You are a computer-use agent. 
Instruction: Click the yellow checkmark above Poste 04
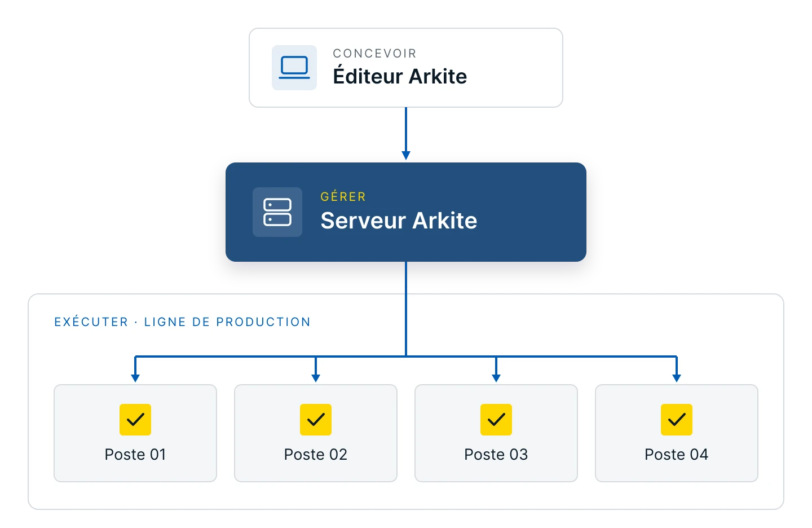tap(677, 420)
